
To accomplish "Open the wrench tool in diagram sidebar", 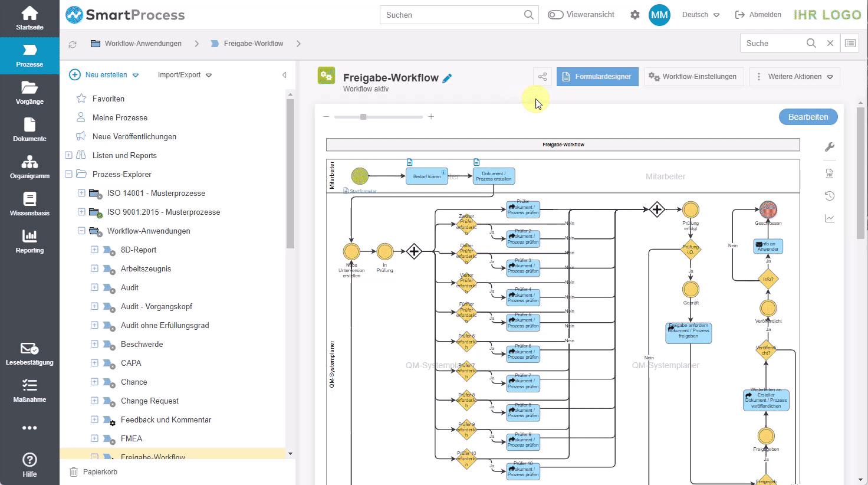I will pos(830,147).
